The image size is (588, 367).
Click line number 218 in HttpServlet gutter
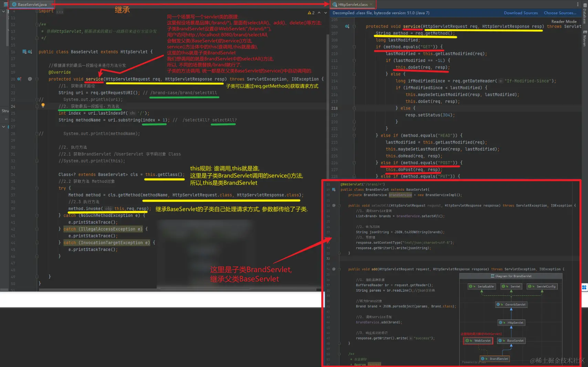coord(334,108)
